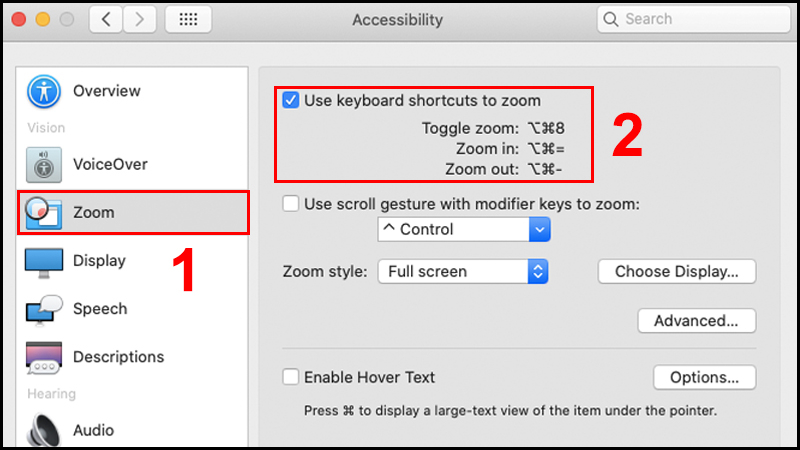Click the Choose Display button
Image resolution: width=800 pixels, height=450 pixels.
[x=677, y=271]
